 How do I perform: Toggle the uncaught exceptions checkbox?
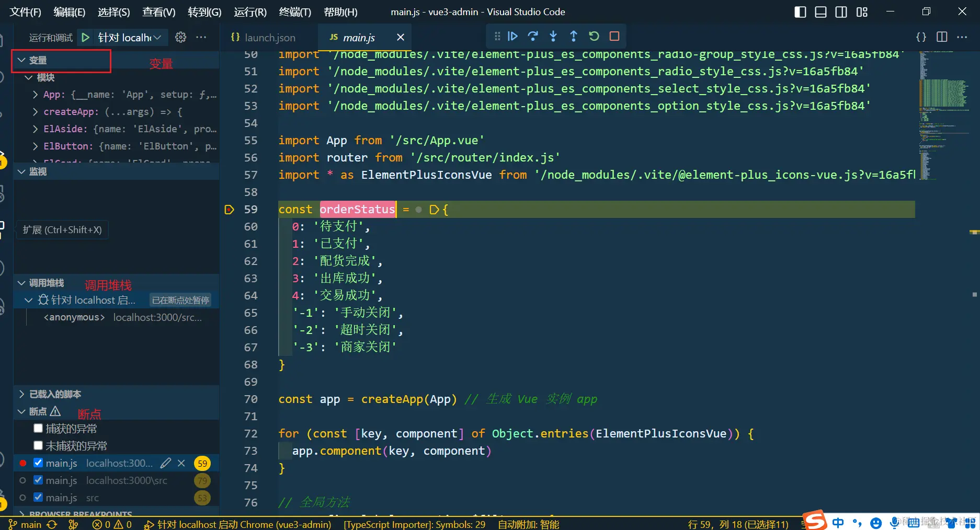pos(38,446)
